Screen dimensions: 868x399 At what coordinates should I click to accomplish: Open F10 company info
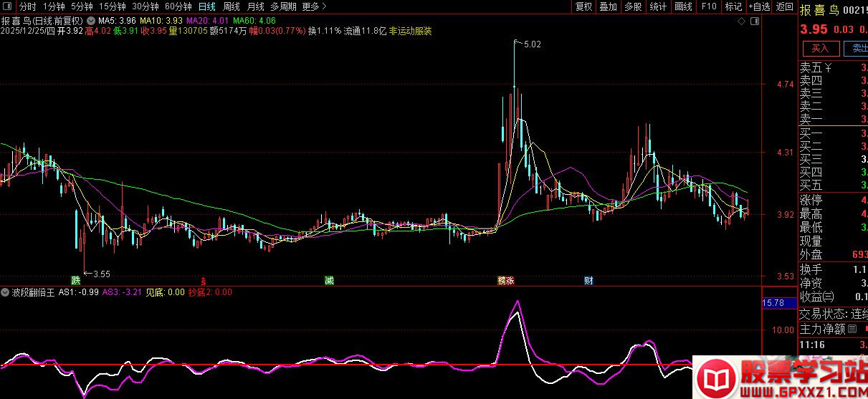pyautogui.click(x=709, y=6)
